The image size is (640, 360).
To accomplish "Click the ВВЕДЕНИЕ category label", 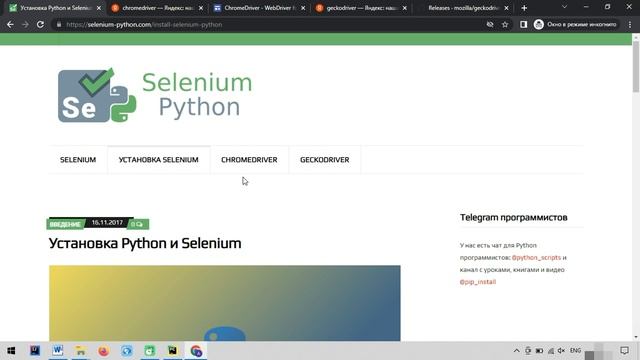I will pyautogui.click(x=65, y=224).
